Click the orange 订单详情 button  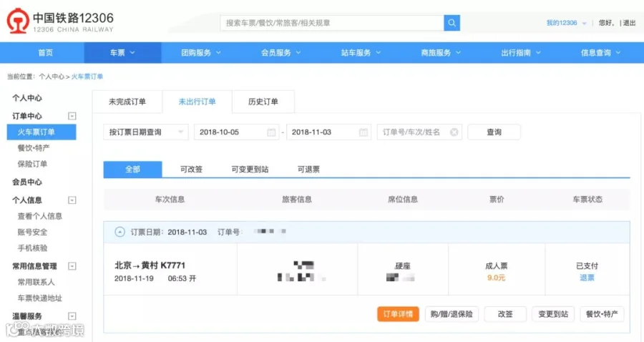[x=398, y=314]
